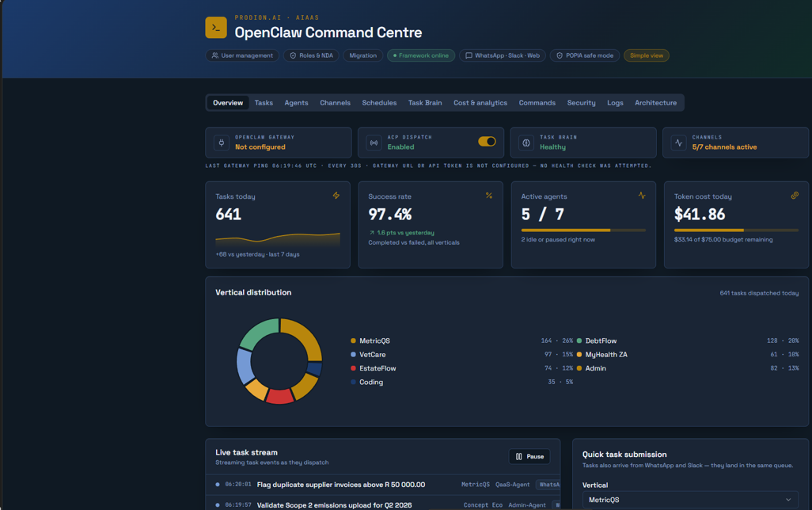812x510 pixels.
Task: Click the WhatsApp · Slack · Web pill
Action: point(503,55)
